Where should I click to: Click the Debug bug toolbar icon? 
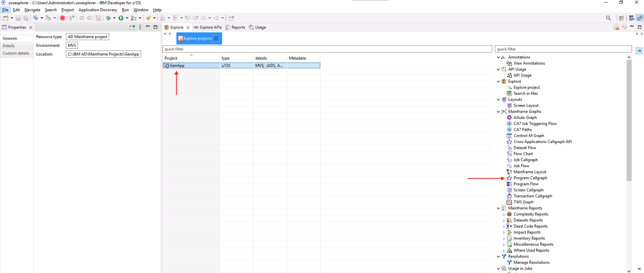coord(108,18)
